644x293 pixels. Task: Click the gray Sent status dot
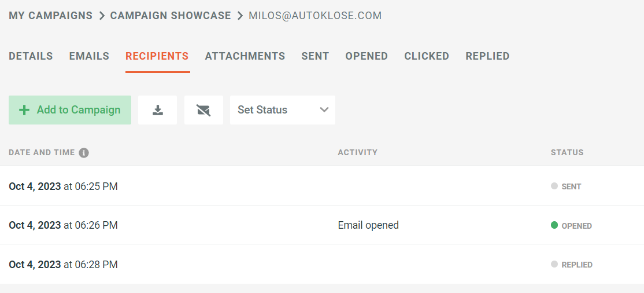click(554, 186)
